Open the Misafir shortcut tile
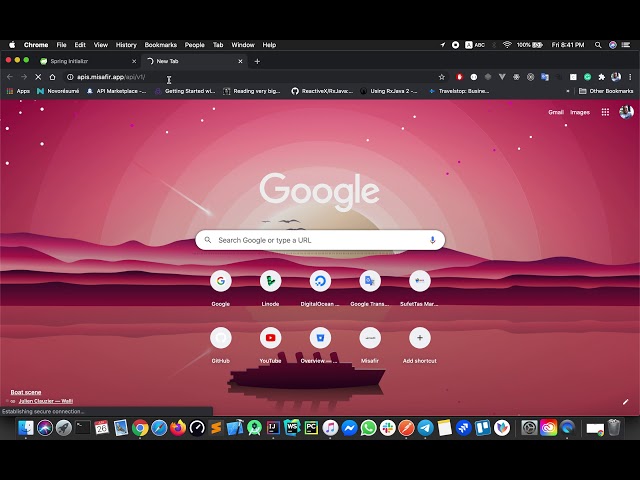Image resolution: width=640 pixels, height=480 pixels. coord(370,345)
